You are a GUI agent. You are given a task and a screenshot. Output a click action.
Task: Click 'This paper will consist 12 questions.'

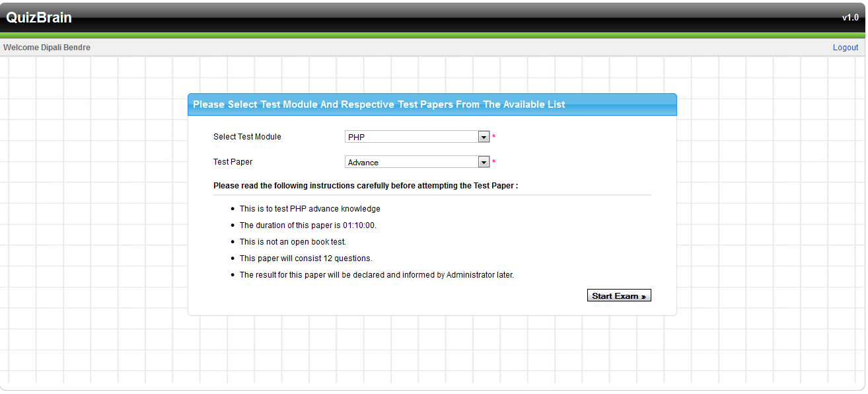(x=306, y=258)
